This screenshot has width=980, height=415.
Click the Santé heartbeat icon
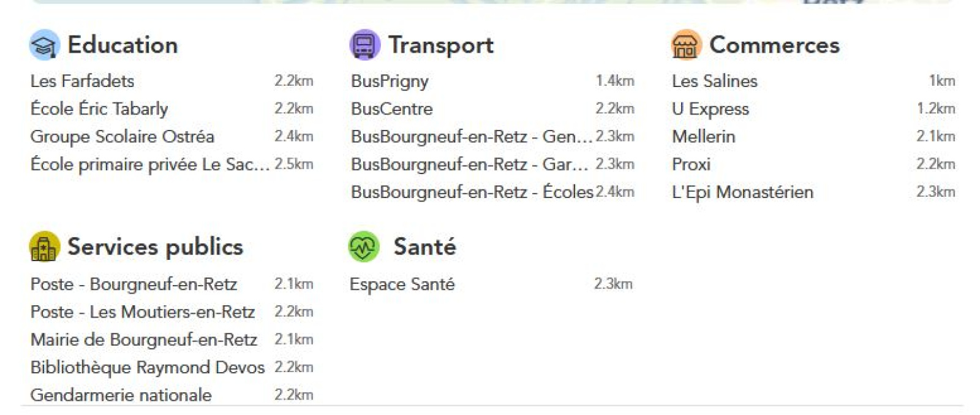pos(364,247)
